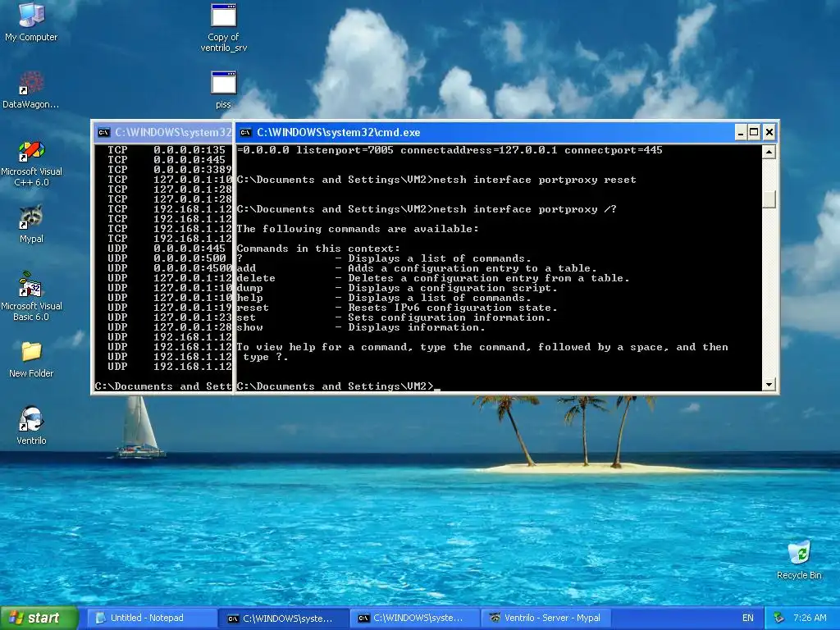
Task: Select Microsoft Visual Basic 6.0 icon
Action: [31, 296]
